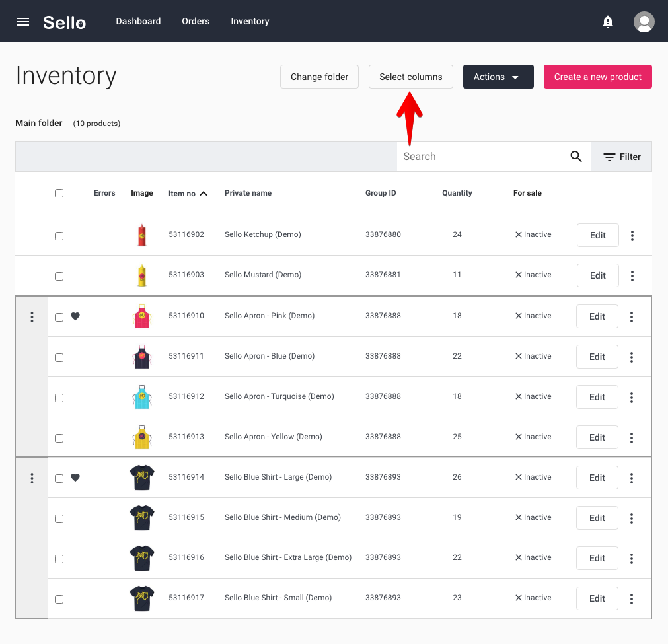Toggle the select-all checkbox in header

[59, 194]
